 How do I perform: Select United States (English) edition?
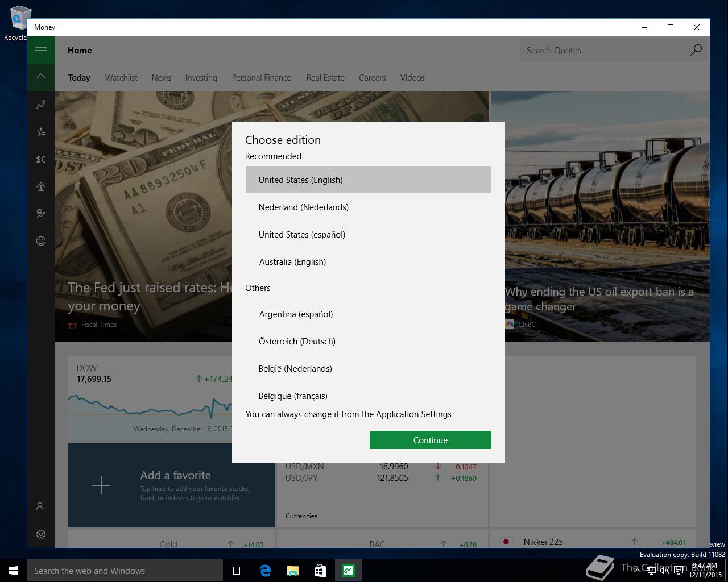369,180
